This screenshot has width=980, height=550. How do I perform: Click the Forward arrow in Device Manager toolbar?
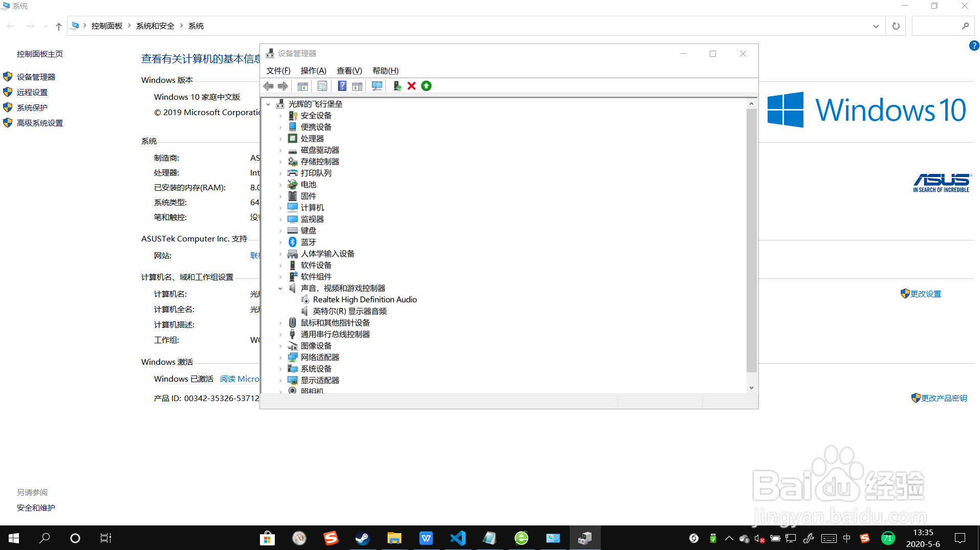(282, 86)
